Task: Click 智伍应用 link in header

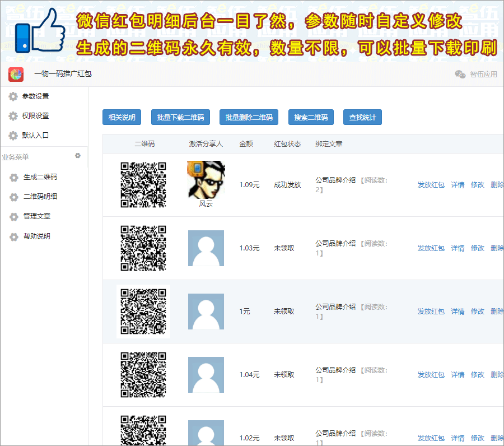Action: point(483,75)
